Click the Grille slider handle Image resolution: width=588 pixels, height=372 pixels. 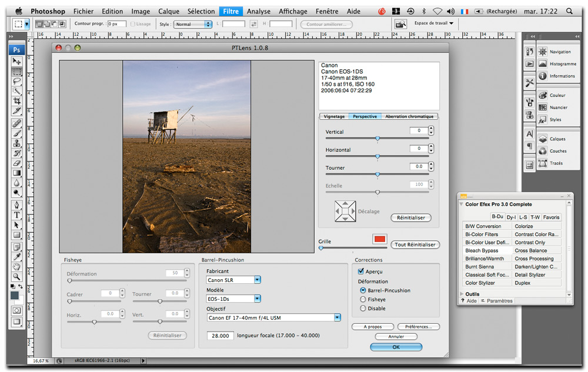pyautogui.click(x=321, y=247)
